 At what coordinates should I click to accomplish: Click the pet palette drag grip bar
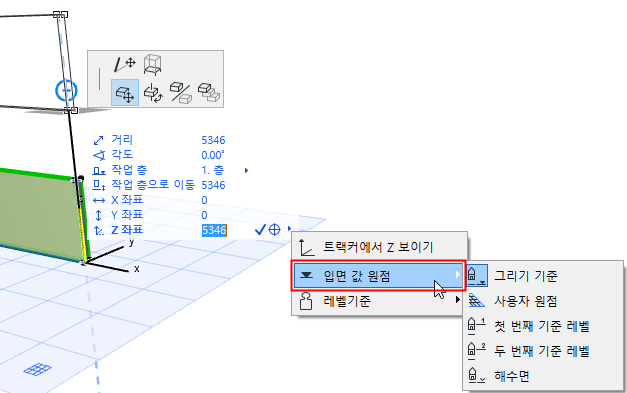[x=99, y=79]
